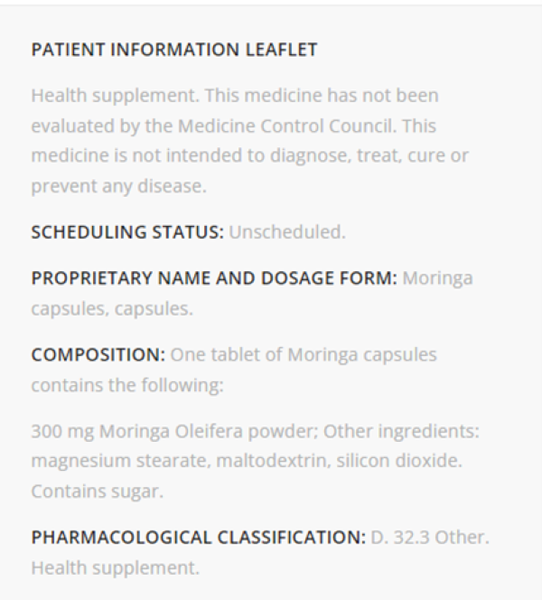The image size is (542, 600).
Task: Click the final 'Health supplement.' line
Action: click(x=115, y=568)
